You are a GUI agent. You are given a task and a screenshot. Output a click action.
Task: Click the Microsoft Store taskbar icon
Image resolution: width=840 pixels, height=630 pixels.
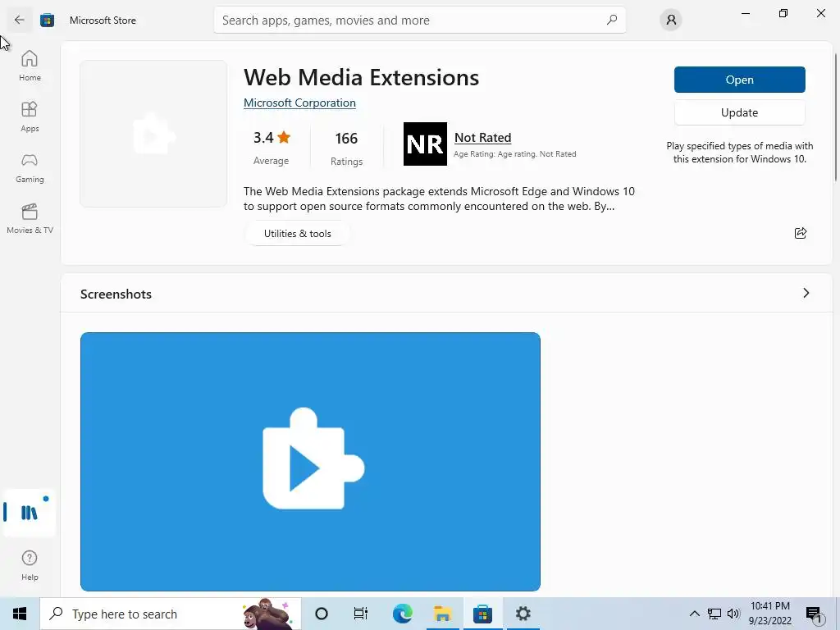pos(482,614)
